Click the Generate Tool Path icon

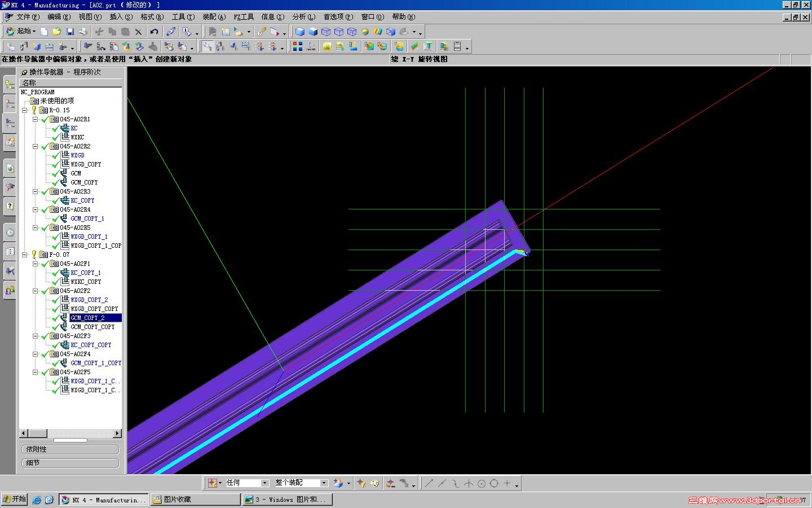[88, 46]
